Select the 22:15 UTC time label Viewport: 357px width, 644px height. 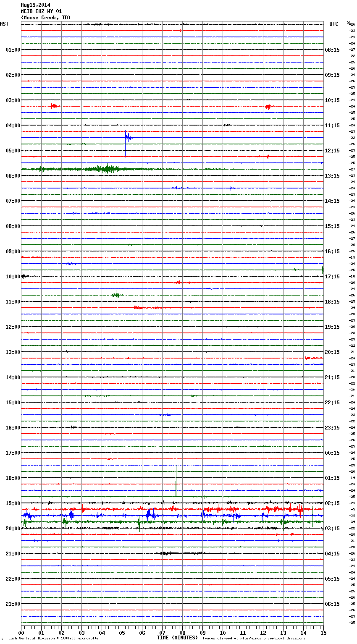click(332, 403)
